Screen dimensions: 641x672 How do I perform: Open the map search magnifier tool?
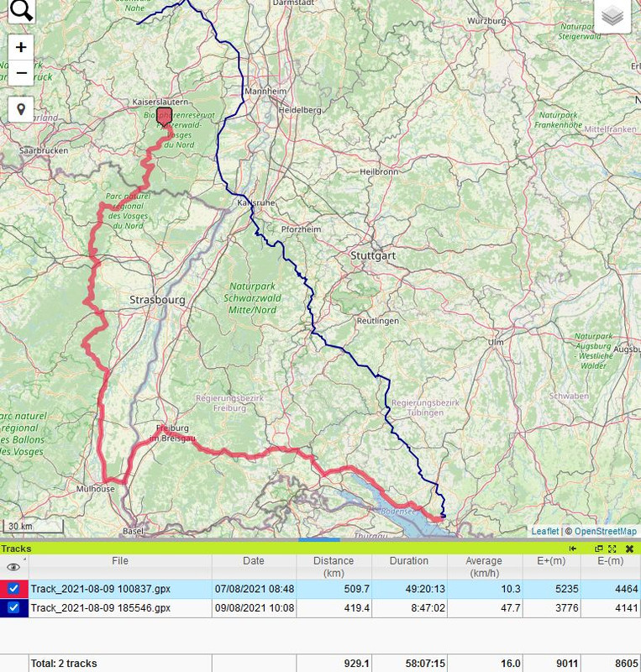(21, 11)
